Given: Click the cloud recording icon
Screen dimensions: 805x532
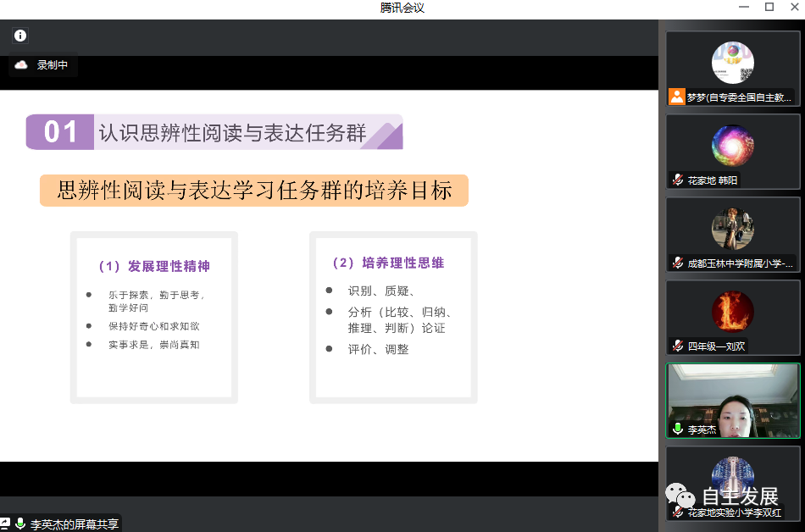Looking at the screenshot, I should pos(21,64).
